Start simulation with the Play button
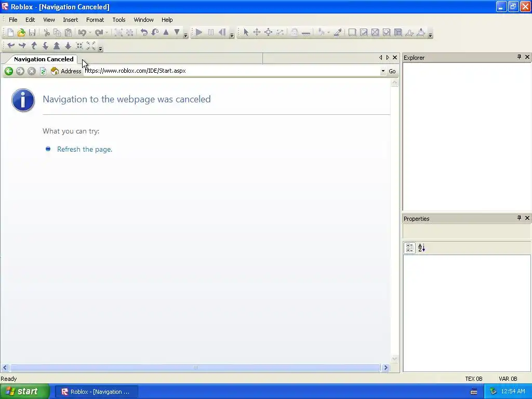Screen dimensions: 532x399 point(199,33)
